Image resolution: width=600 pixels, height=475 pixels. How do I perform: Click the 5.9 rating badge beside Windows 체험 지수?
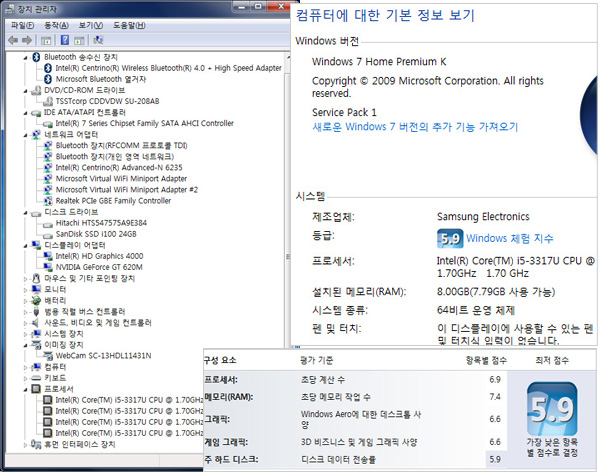pos(450,238)
